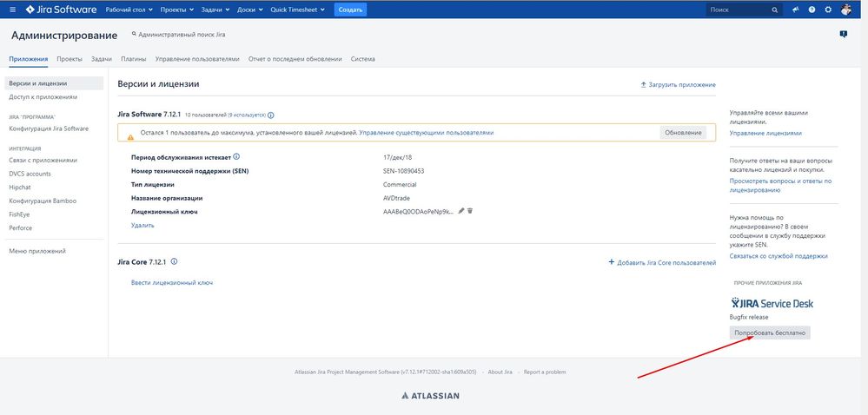Click Связаться со службой поддержки link

pos(779,256)
